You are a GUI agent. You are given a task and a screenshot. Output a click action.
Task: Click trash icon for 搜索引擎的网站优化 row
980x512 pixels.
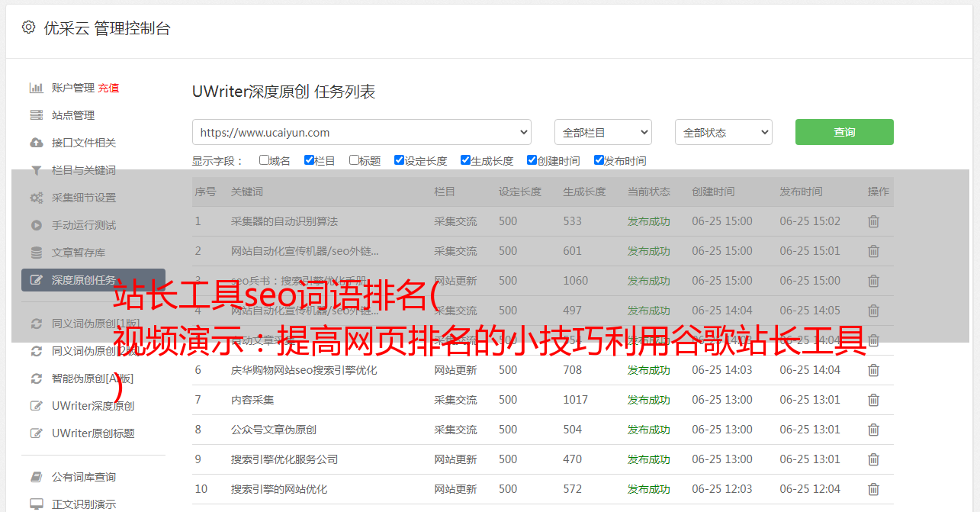[x=873, y=489]
